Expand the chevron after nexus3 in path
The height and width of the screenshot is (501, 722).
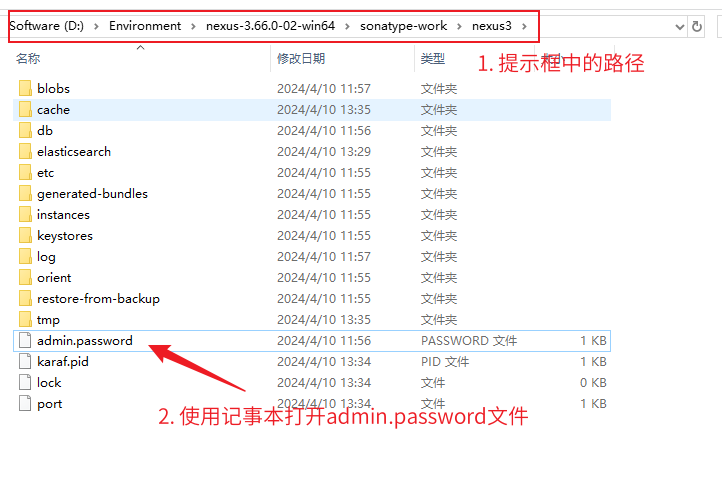point(522,26)
